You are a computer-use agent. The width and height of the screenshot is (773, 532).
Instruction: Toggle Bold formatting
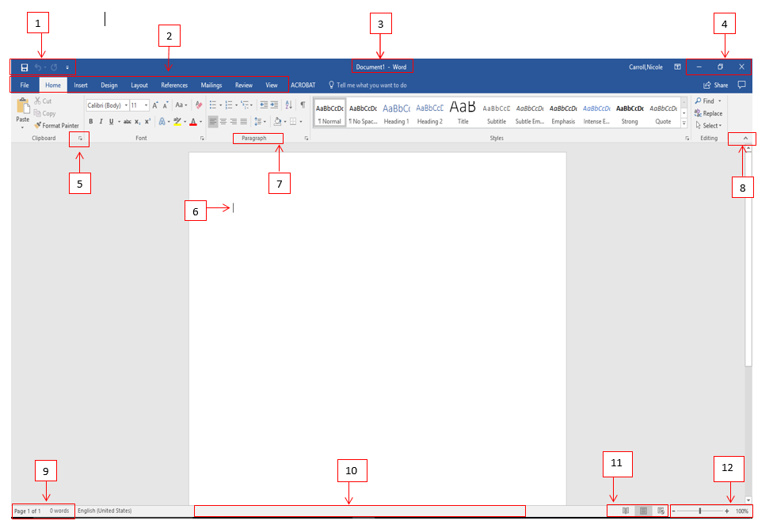coord(91,122)
